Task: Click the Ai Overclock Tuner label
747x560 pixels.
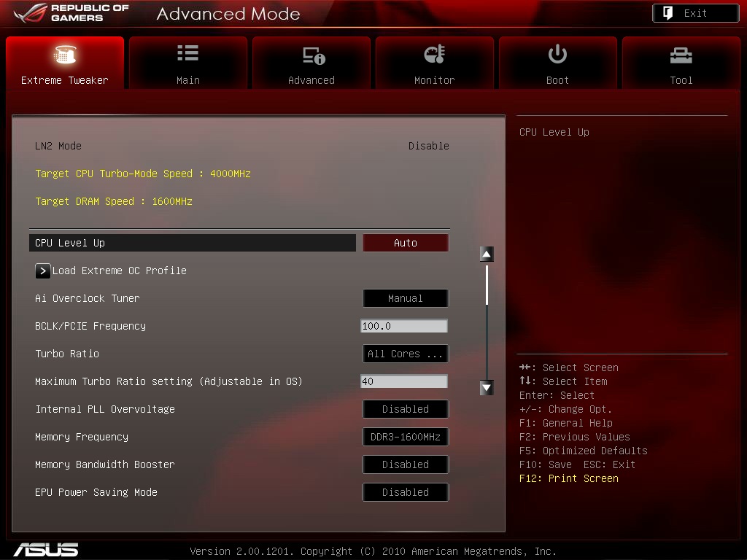Action: 88,298
